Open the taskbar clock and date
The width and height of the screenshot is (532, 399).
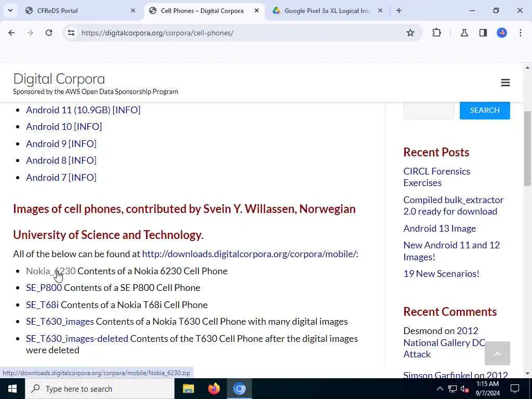pyautogui.click(x=487, y=389)
